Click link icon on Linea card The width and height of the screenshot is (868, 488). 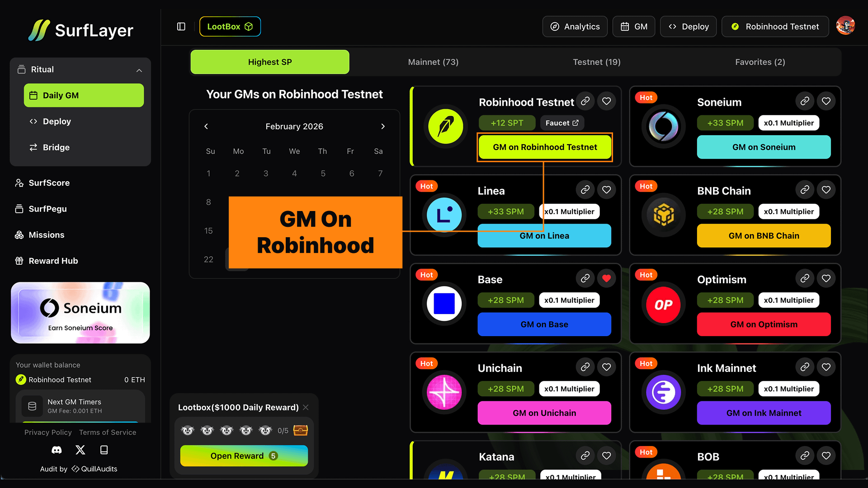point(585,190)
